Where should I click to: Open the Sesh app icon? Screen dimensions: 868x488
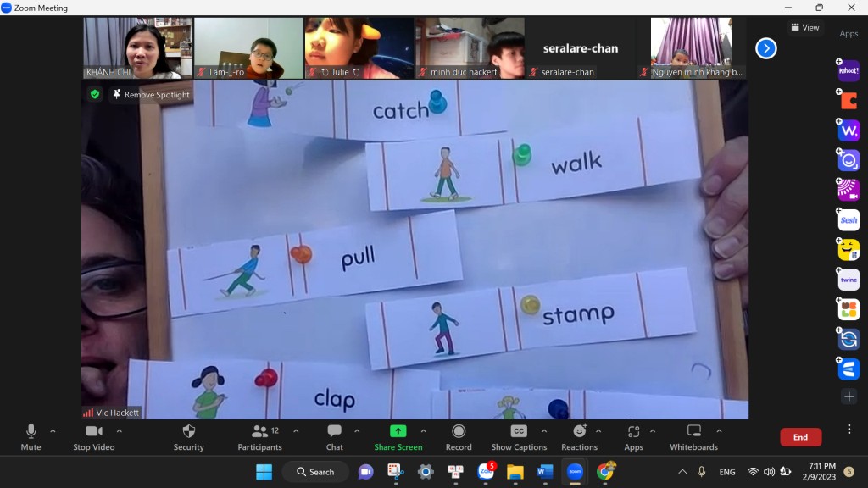point(849,220)
